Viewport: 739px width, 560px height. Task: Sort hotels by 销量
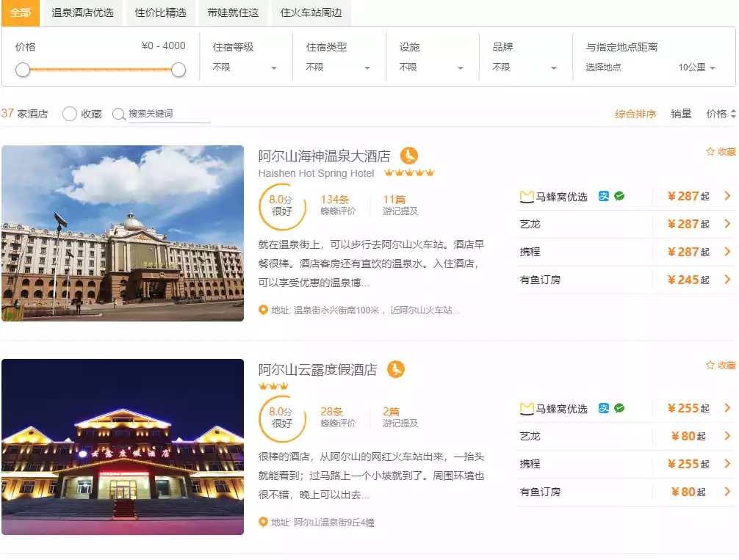click(x=681, y=114)
